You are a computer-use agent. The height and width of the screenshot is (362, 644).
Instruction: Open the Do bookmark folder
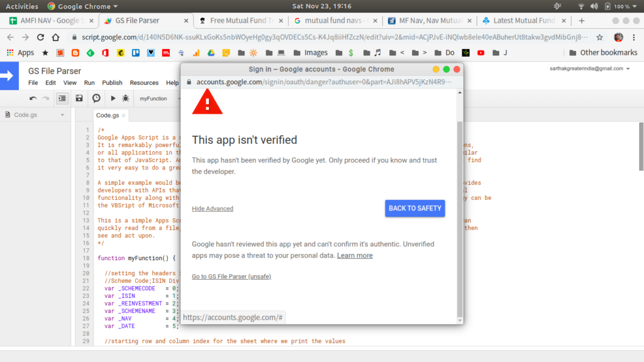445,53
